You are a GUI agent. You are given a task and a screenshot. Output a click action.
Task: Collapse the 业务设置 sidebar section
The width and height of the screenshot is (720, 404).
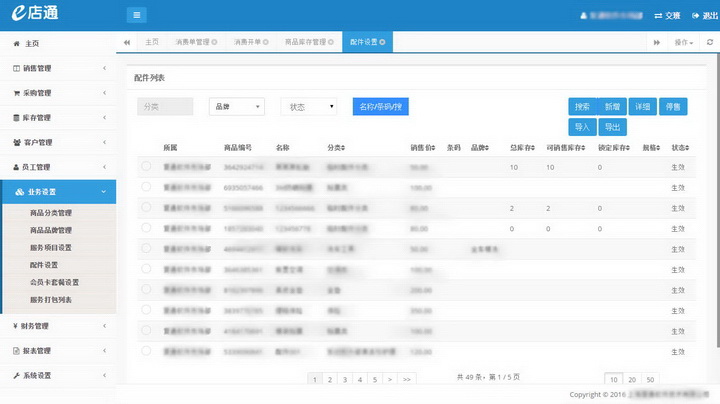[58, 192]
